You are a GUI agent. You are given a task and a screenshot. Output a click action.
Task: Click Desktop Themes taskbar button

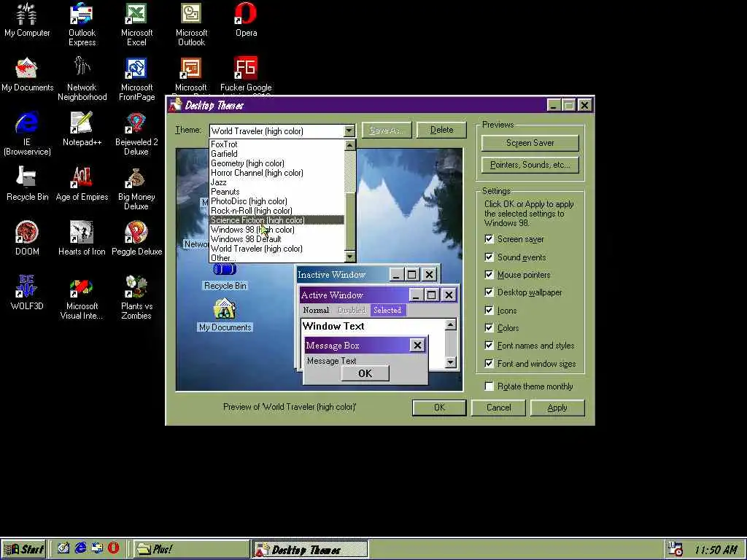[309, 549]
